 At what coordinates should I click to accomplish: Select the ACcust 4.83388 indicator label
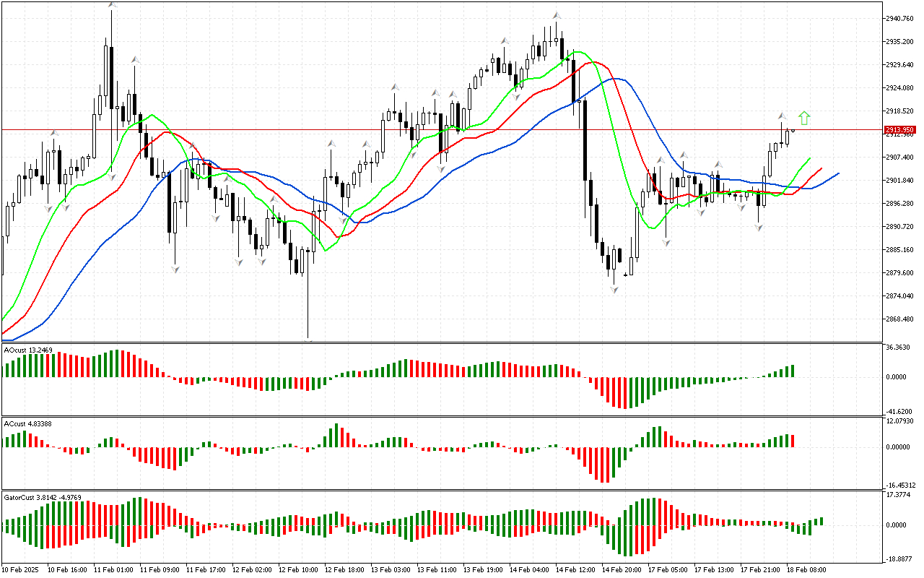point(28,423)
